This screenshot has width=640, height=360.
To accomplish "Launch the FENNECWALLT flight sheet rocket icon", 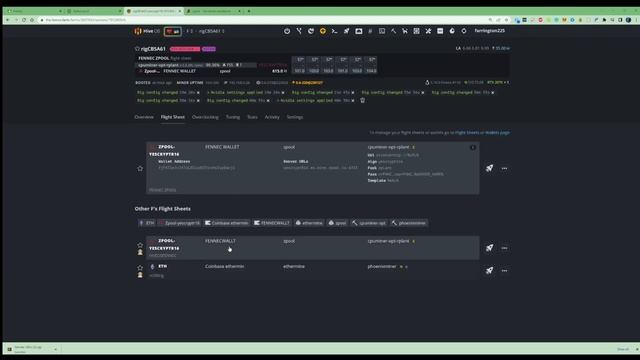I will 489,248.
